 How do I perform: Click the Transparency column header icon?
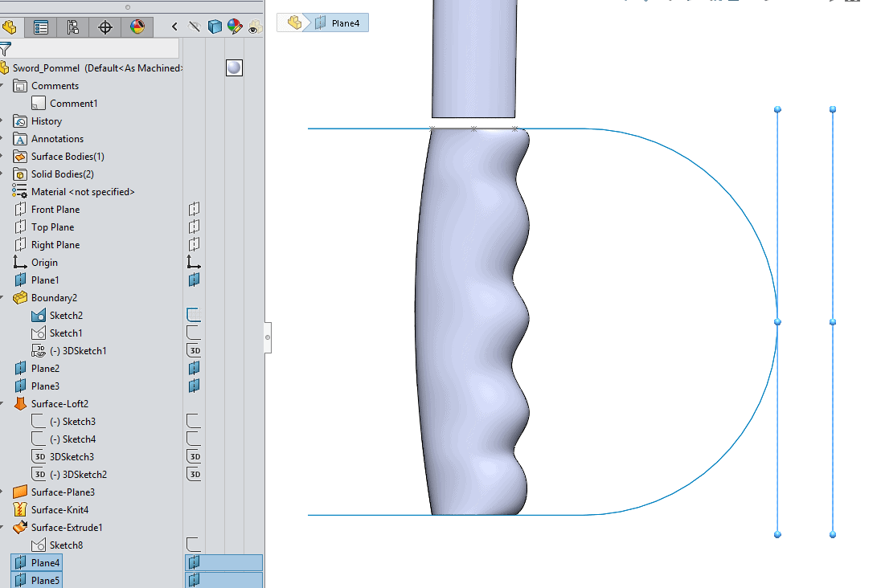[254, 27]
